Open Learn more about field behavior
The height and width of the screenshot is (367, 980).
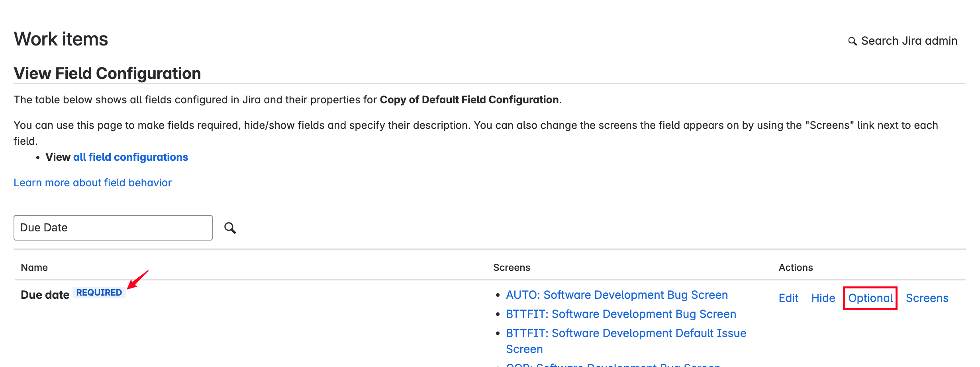tap(92, 183)
